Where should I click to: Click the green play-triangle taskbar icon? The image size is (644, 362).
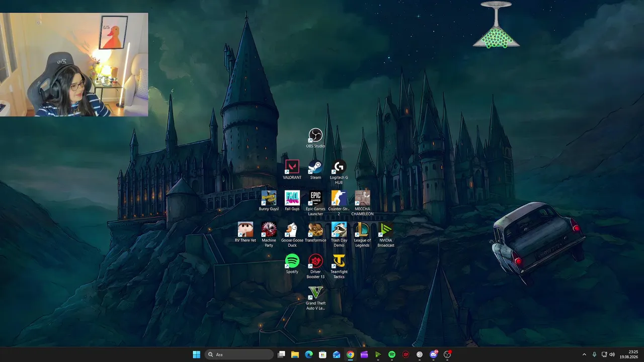click(x=378, y=354)
